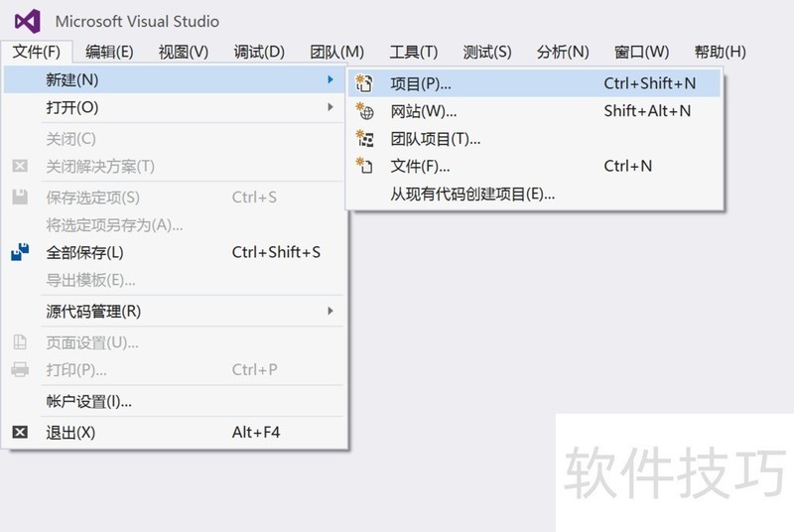Select 打开(O) in the File menu
Image resolution: width=794 pixels, height=532 pixels.
click(175, 107)
